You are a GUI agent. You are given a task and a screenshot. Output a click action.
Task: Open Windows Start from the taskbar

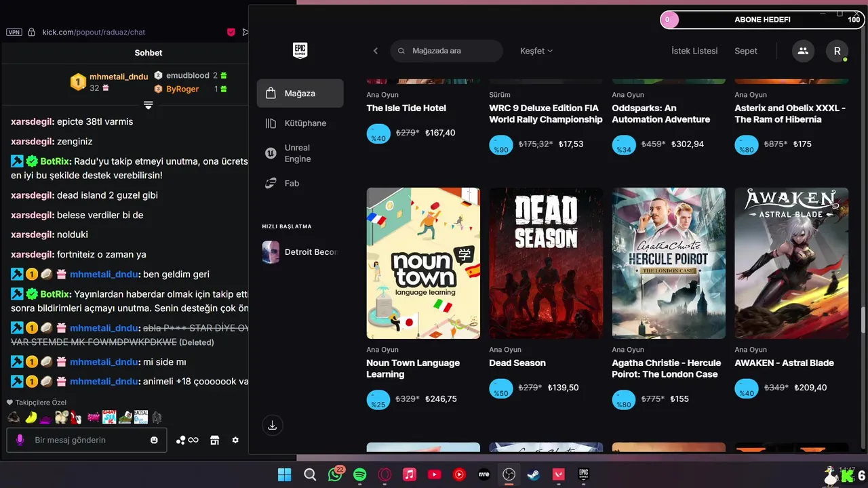coord(285,474)
